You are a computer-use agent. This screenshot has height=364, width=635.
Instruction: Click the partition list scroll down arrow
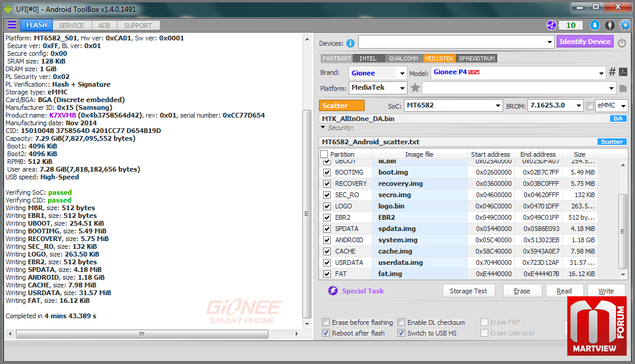(x=623, y=274)
